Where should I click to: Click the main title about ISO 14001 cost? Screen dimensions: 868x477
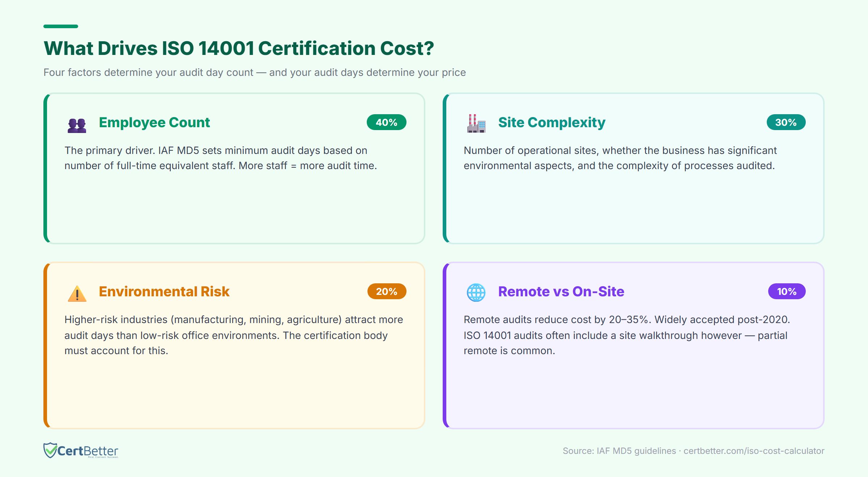239,48
